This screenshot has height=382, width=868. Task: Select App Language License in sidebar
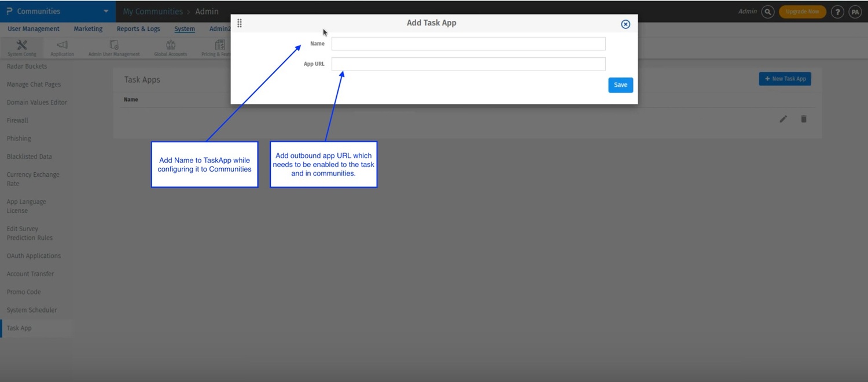coord(27,206)
